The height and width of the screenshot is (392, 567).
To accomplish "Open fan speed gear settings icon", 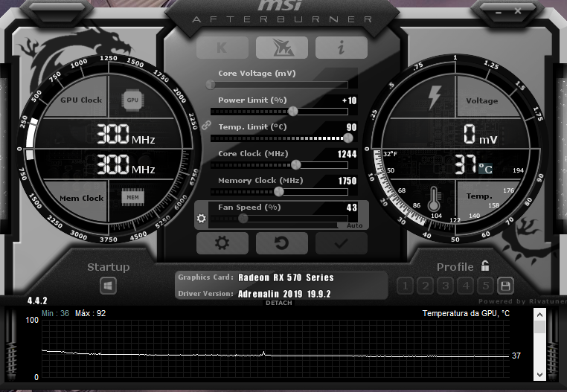I will pyautogui.click(x=202, y=218).
